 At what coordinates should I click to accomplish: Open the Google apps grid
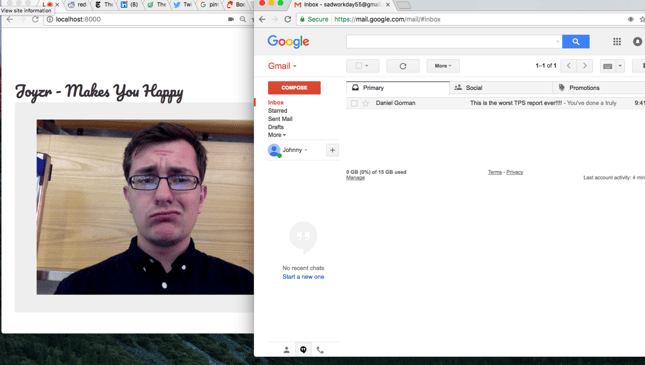coord(617,42)
